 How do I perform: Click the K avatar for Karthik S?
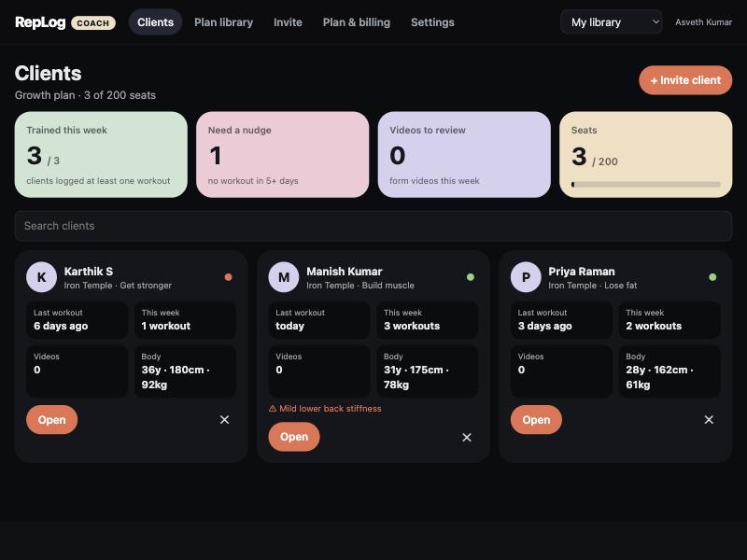click(41, 277)
